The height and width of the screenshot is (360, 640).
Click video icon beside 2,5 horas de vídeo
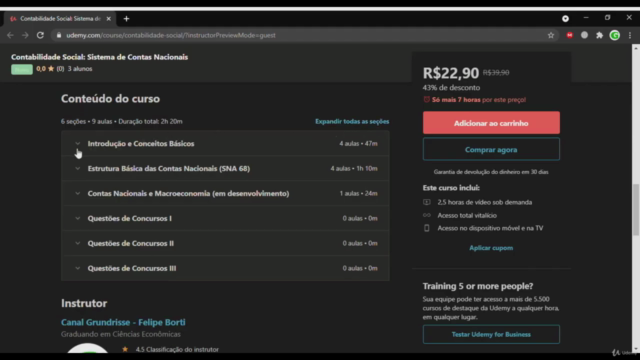pos(427,202)
